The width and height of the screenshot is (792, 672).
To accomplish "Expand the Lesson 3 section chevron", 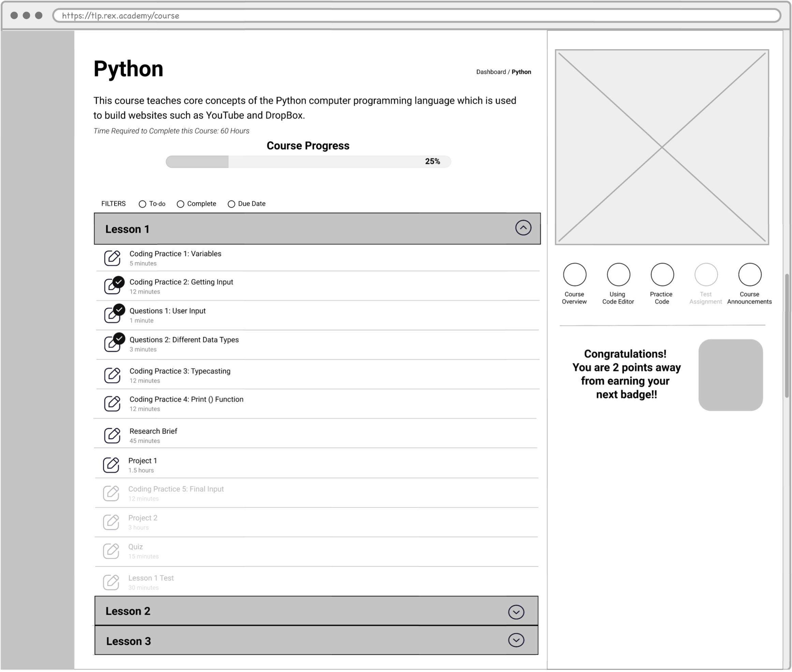I will [x=516, y=640].
